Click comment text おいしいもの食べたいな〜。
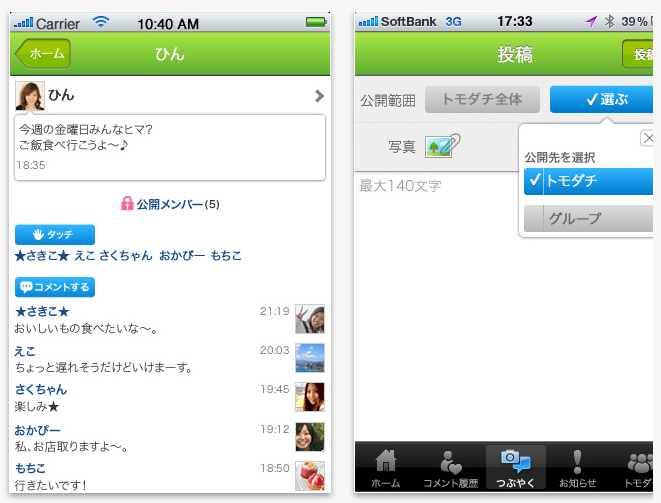661x503 pixels. pyautogui.click(x=86, y=328)
